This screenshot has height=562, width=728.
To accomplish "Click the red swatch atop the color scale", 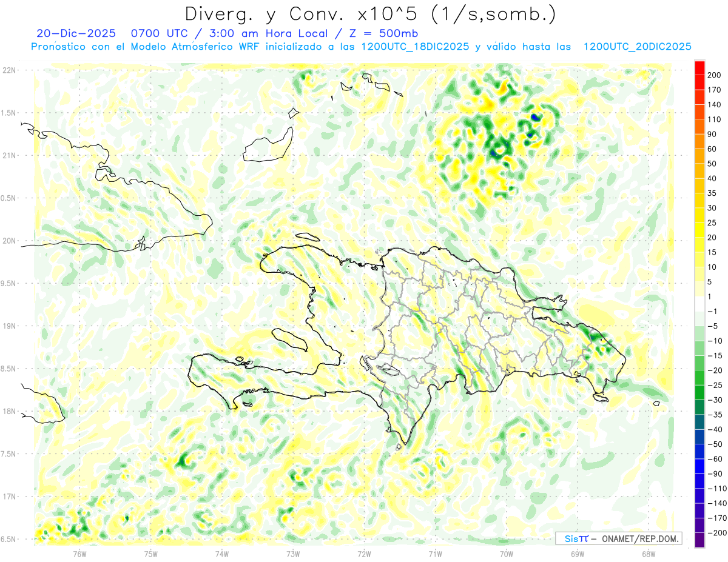I will pos(699,67).
